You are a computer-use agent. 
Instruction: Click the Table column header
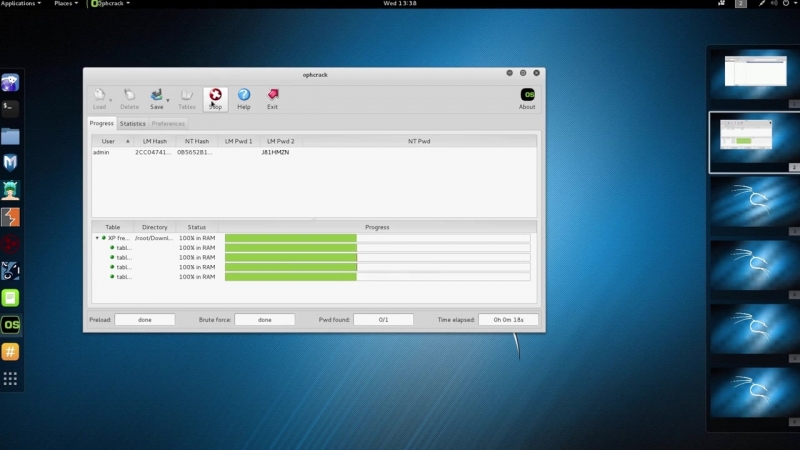(112, 227)
